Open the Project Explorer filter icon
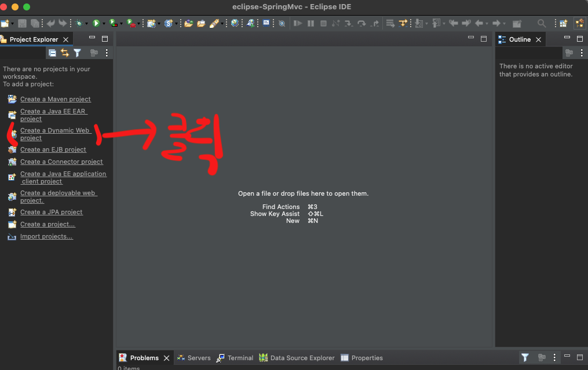588x370 pixels. pyautogui.click(x=77, y=53)
